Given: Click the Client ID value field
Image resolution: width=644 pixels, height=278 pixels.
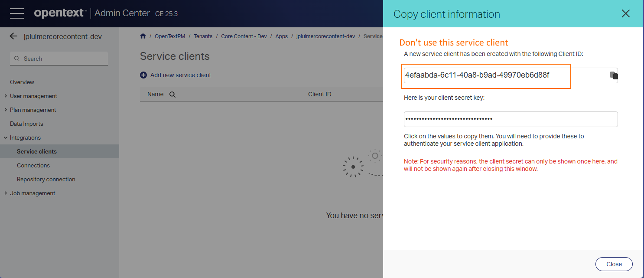Looking at the screenshot, I should pos(511,75).
